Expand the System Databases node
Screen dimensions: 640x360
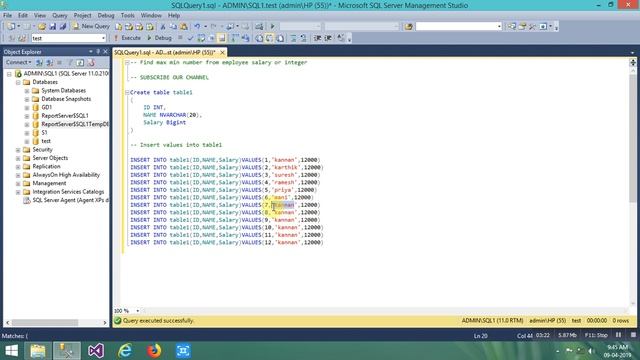27,91
